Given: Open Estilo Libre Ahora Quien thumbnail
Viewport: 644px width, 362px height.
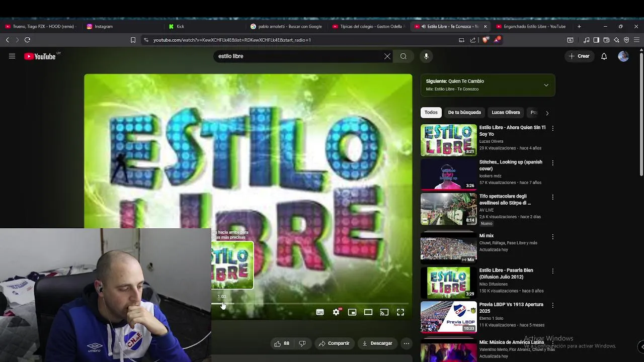Looking at the screenshot, I should coord(448,140).
